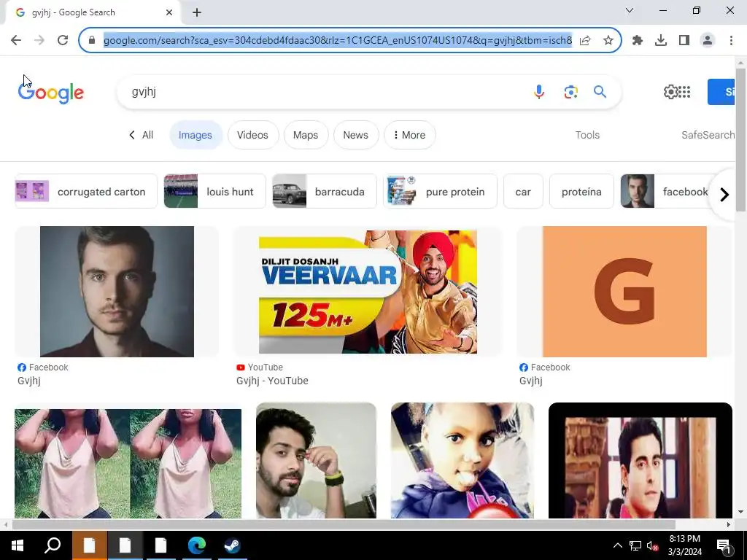Open the Veervaar YouTube thumbnail

point(368,292)
